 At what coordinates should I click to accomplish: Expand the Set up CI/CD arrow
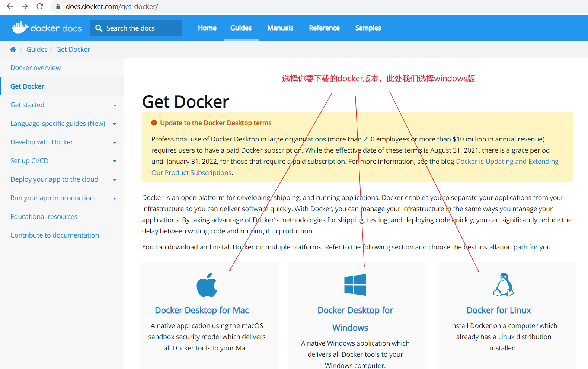pos(115,161)
